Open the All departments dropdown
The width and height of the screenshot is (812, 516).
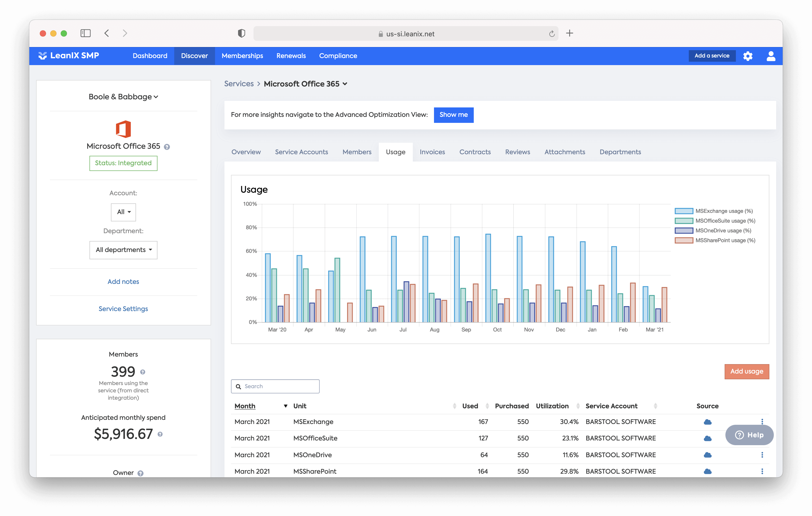(123, 250)
